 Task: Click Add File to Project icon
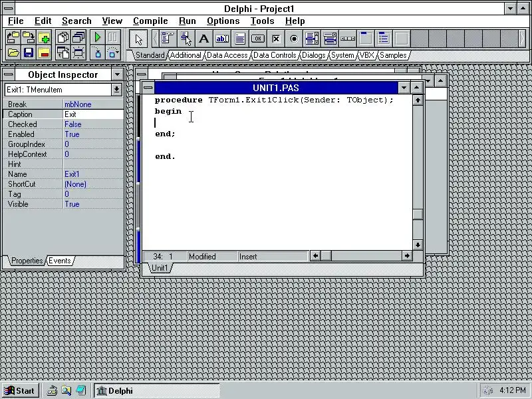pos(44,37)
